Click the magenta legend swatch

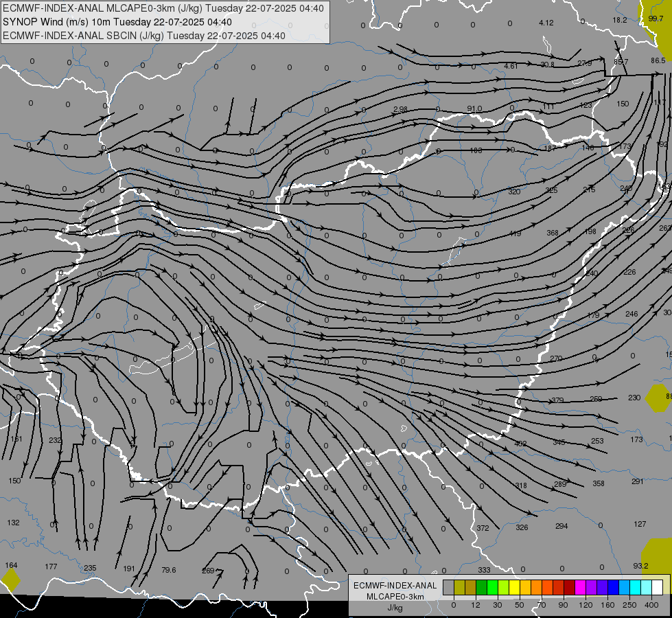(x=580, y=587)
